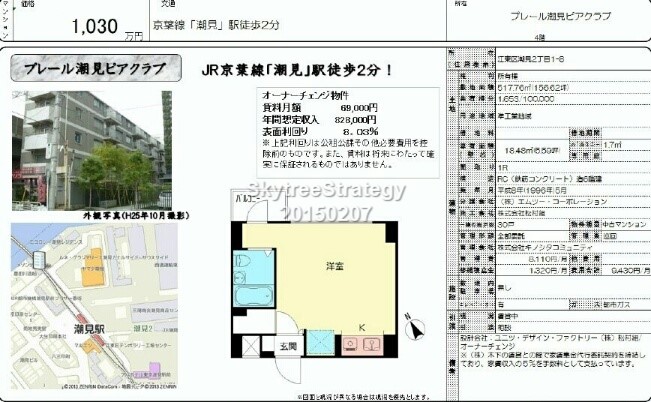The width and height of the screenshot is (651, 402).
Task: Click the K kitchen label
Action: (x=362, y=328)
